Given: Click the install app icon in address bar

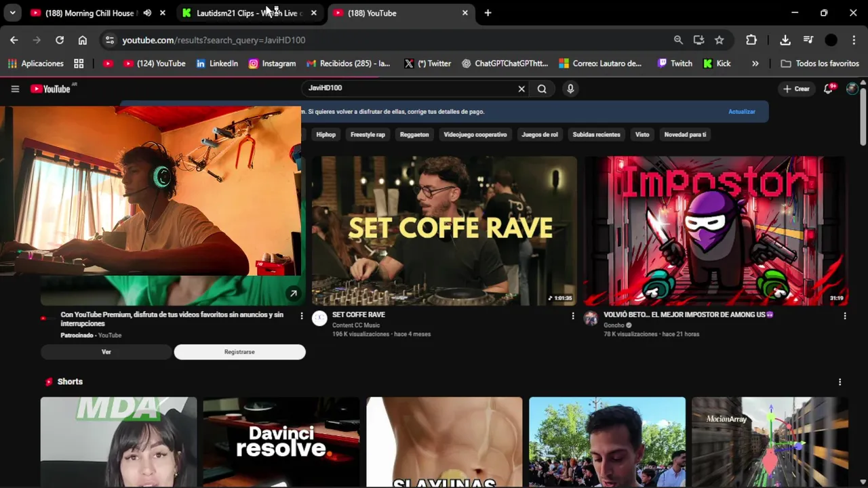Looking at the screenshot, I should 698,40.
